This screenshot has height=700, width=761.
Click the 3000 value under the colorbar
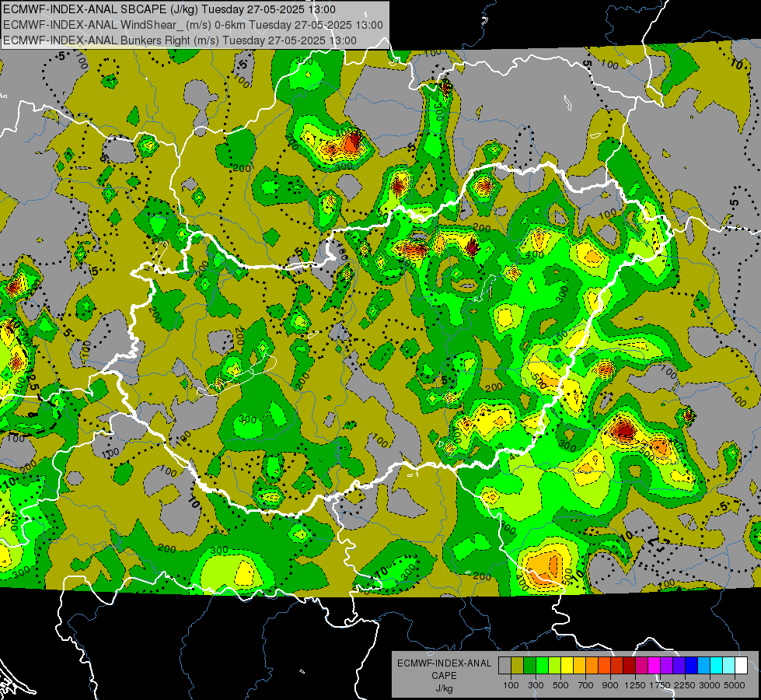coord(710,685)
